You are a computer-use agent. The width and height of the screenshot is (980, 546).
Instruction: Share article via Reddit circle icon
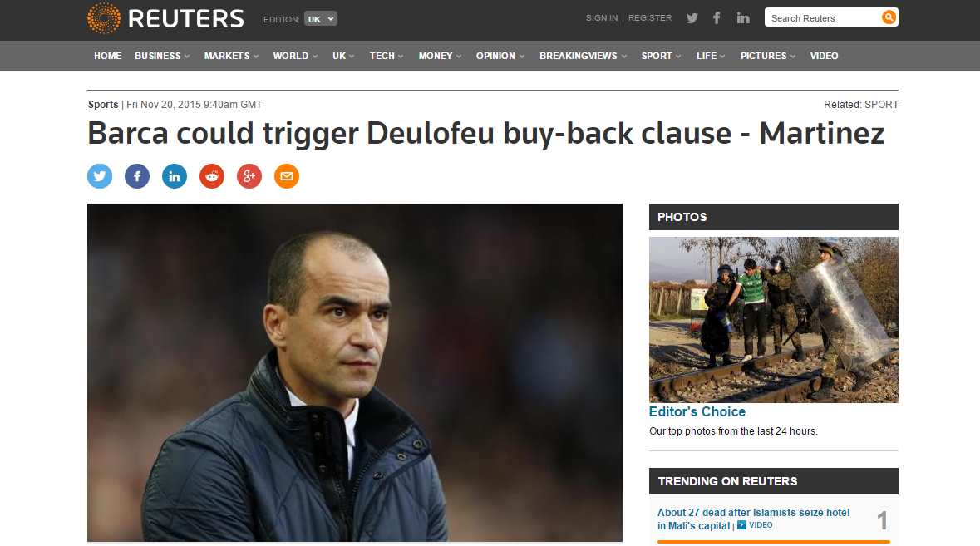[212, 176]
